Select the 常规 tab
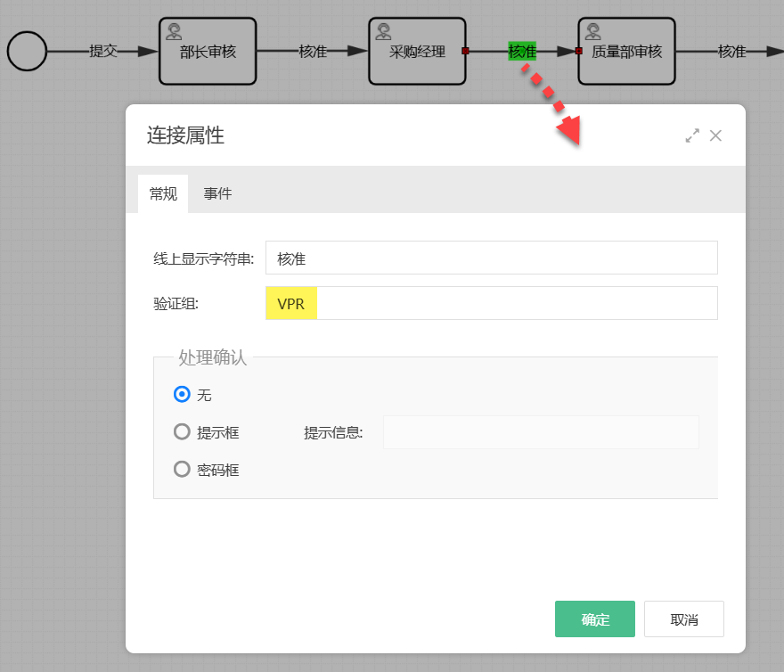Viewport: 784px width, 672px height. (163, 193)
